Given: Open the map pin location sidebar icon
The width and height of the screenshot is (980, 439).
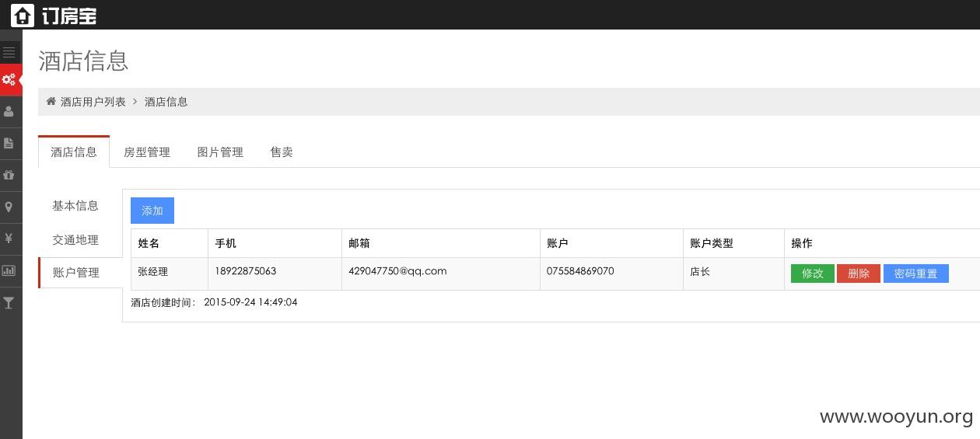Looking at the screenshot, I should [9, 207].
